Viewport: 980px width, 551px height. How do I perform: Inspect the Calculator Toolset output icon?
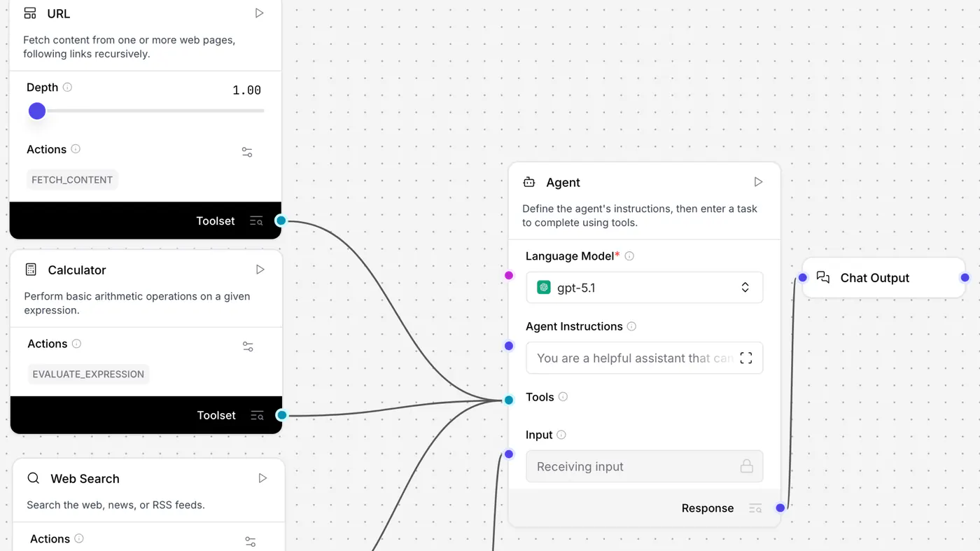[x=257, y=415]
